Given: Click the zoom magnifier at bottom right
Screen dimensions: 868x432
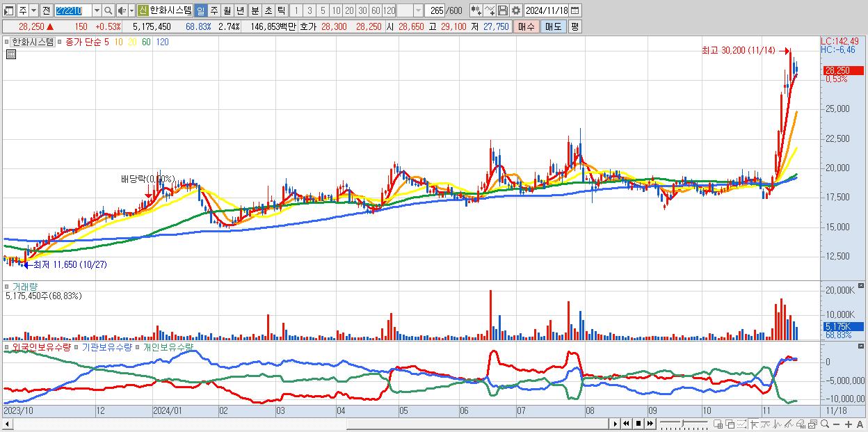Looking at the screenshot, I should click(x=825, y=424).
